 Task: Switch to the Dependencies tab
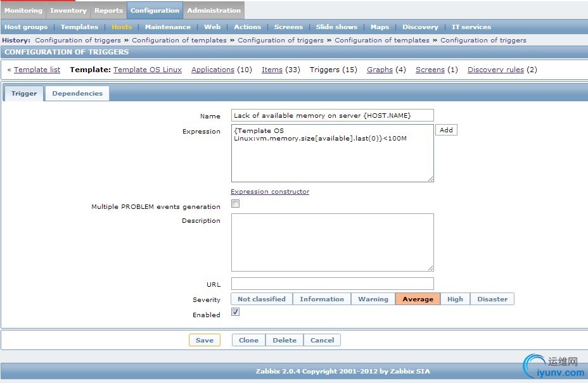click(x=77, y=93)
